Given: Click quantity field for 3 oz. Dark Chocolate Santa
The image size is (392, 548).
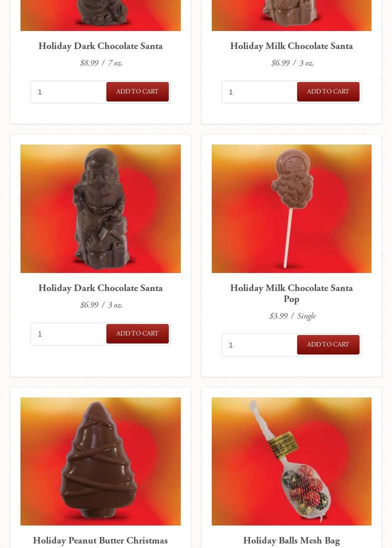Looking at the screenshot, I should pyautogui.click(x=69, y=334).
